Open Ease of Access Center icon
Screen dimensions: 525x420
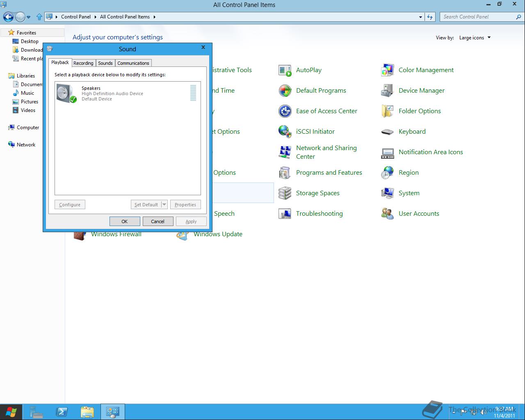285,111
